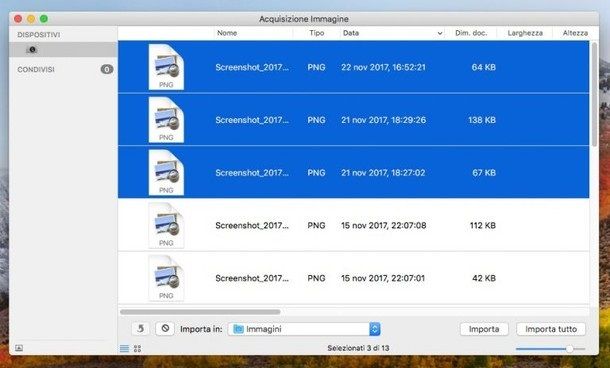610x368 pixels.
Task: Click the PNG thumbnail of the 67 KB screenshot
Action: pos(166,172)
